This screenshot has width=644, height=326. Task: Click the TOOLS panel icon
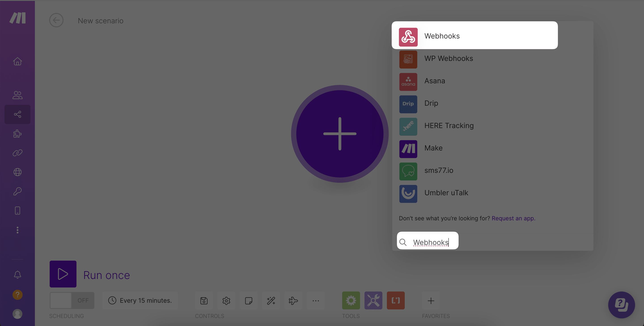click(351, 300)
